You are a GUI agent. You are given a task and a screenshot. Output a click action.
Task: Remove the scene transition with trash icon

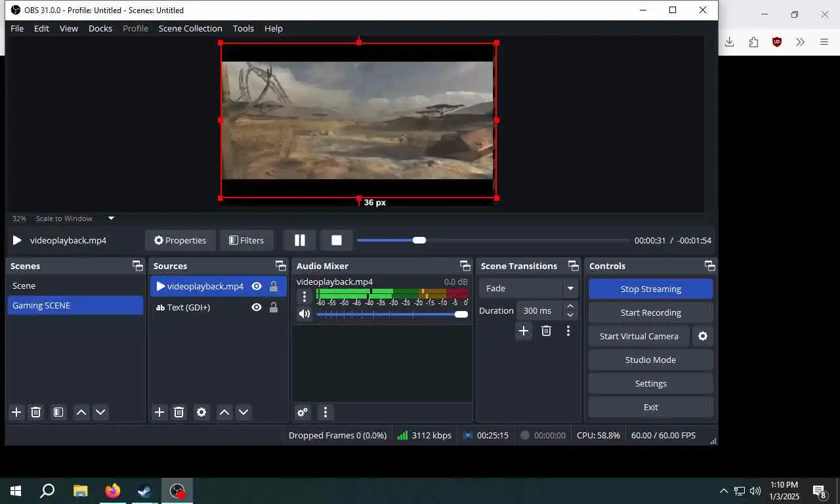coord(546,331)
